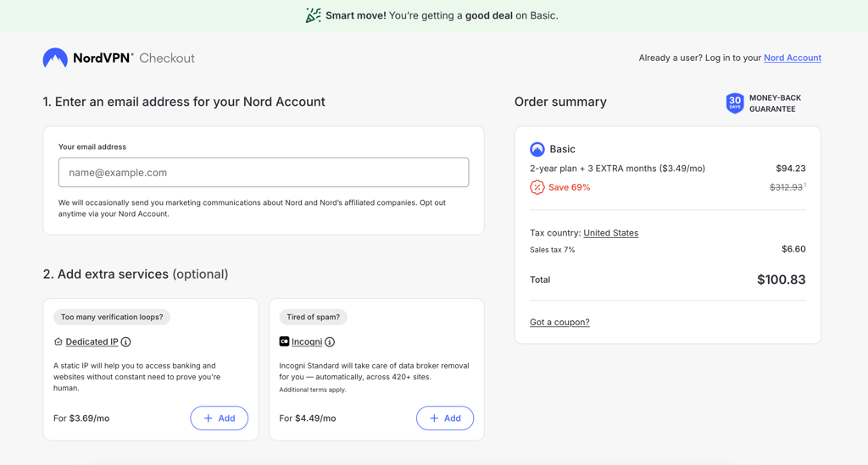Viewport: 868px width, 465px height.
Task: Click the Save 69% text
Action: coord(569,187)
